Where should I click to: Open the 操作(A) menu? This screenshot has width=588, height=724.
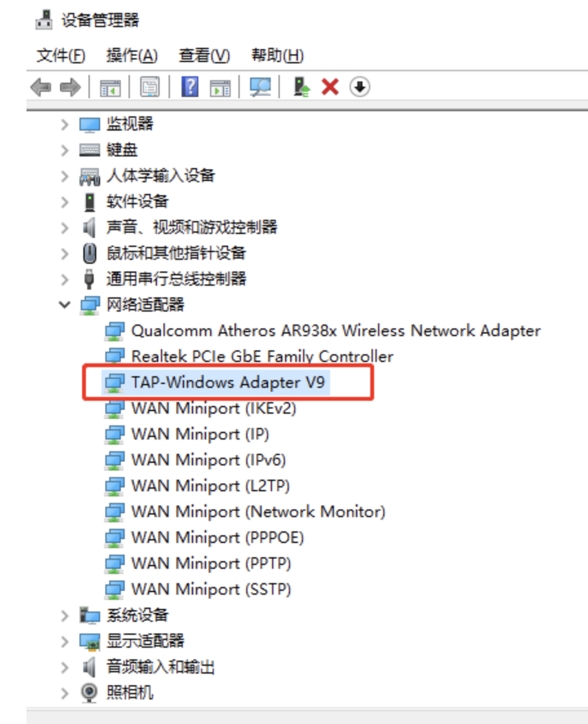click(x=132, y=56)
